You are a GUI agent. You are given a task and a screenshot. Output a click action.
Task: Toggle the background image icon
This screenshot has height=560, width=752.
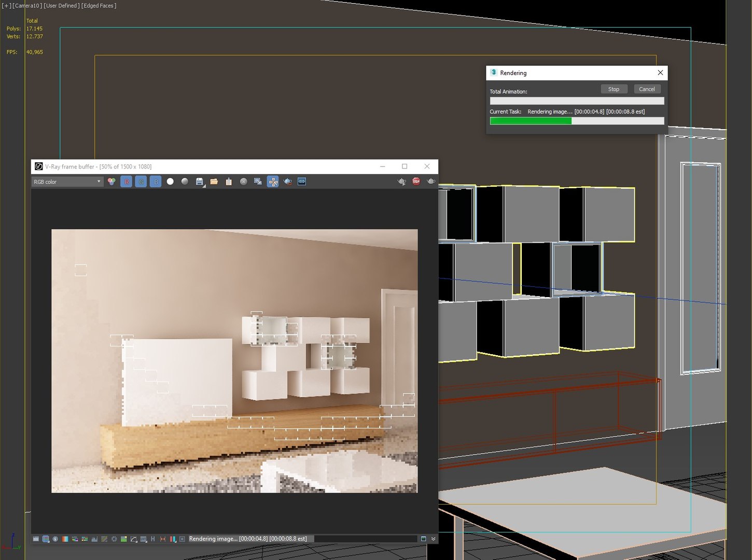point(123,539)
